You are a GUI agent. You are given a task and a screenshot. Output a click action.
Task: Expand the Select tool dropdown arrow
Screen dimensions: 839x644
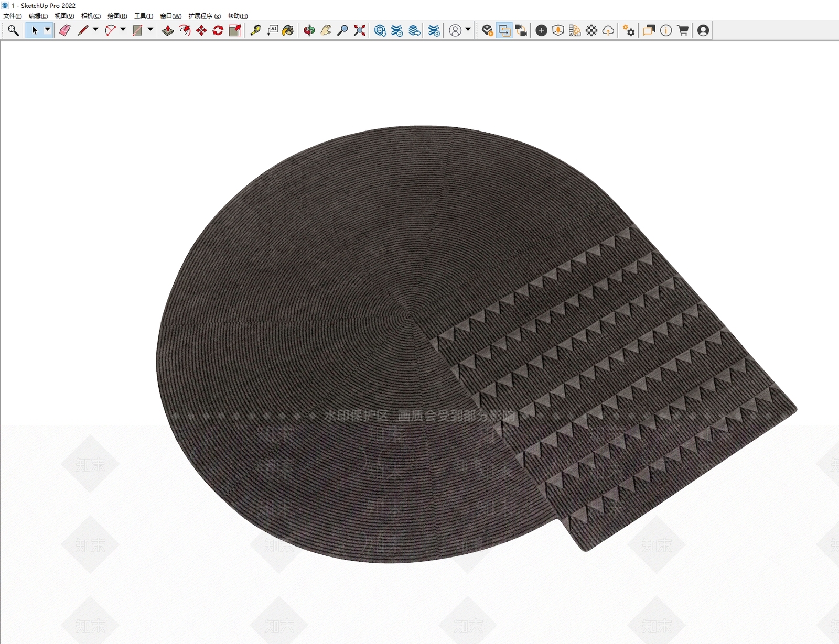47,30
